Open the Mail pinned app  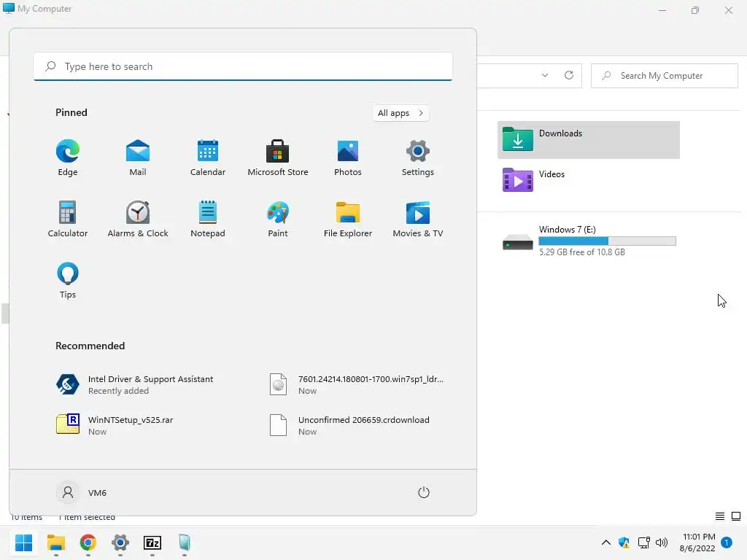point(138,158)
